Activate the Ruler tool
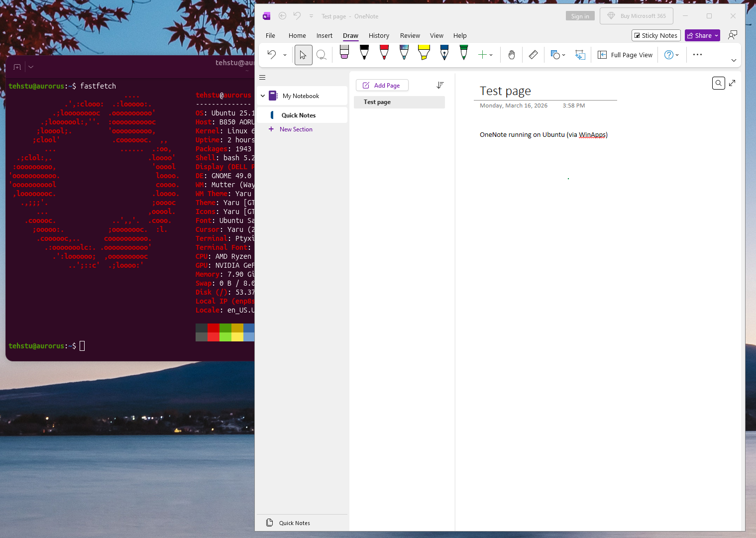This screenshot has width=756, height=538. pyautogui.click(x=533, y=55)
